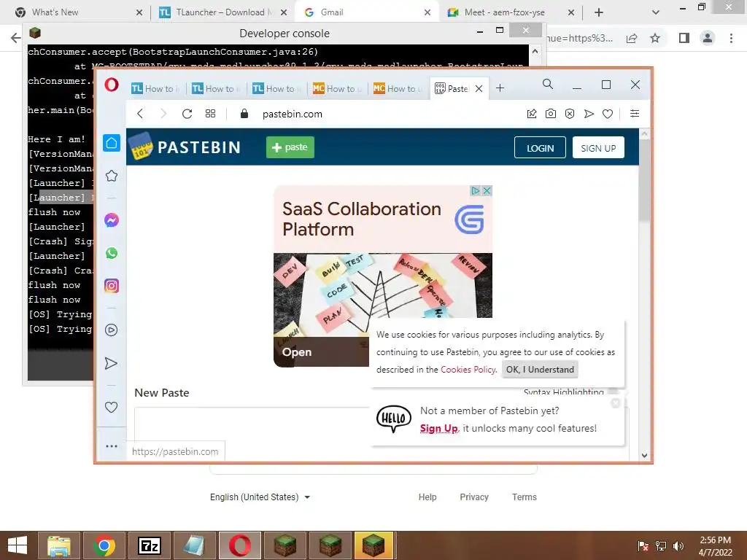
Task: Switch to What's New tab in Chrome
Action: point(79,12)
